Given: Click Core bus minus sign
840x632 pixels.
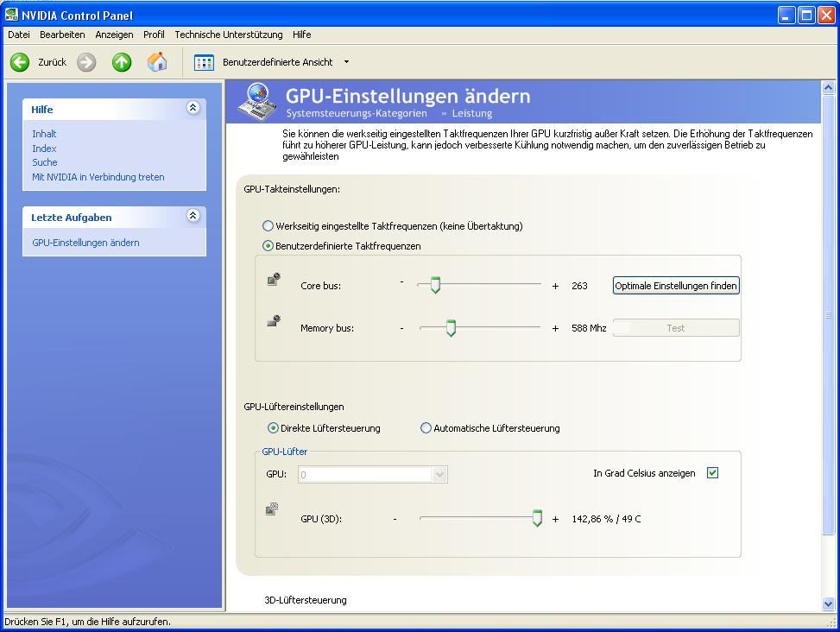Looking at the screenshot, I should (x=401, y=282).
